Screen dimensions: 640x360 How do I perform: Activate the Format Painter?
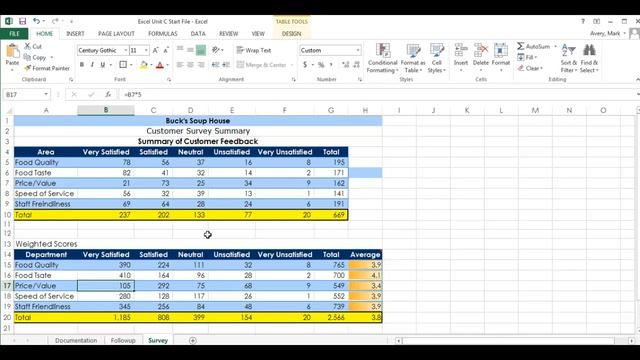pyautogui.click(x=47, y=68)
